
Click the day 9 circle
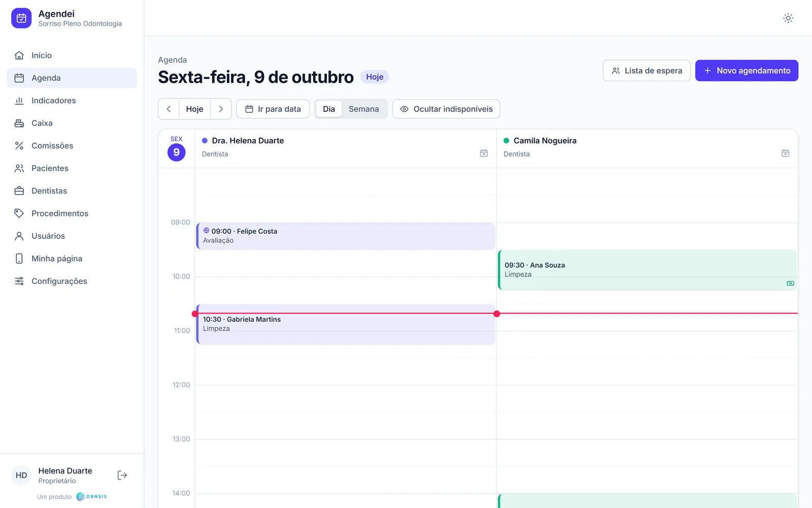pos(176,152)
